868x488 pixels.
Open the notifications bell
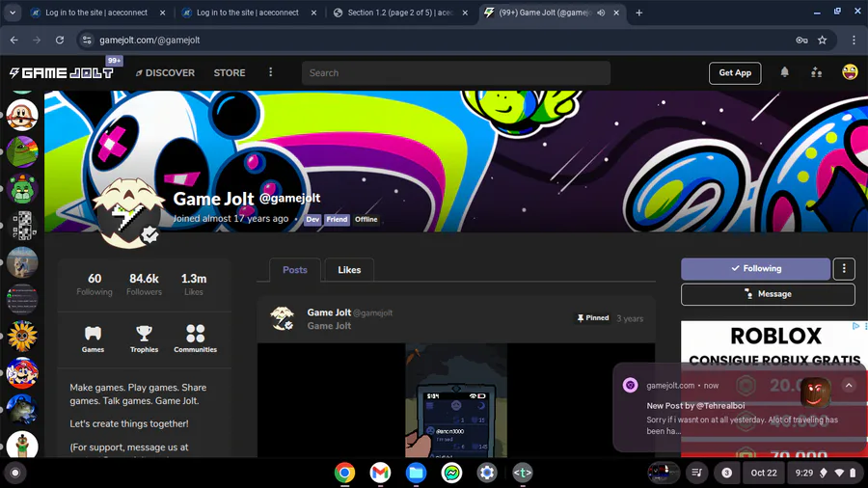[784, 72]
